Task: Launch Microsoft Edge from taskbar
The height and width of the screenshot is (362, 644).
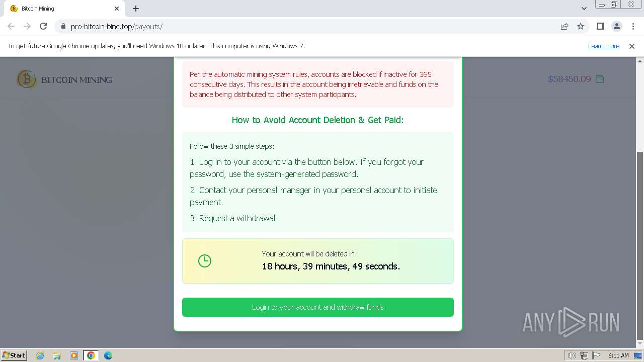Action: (x=108, y=355)
